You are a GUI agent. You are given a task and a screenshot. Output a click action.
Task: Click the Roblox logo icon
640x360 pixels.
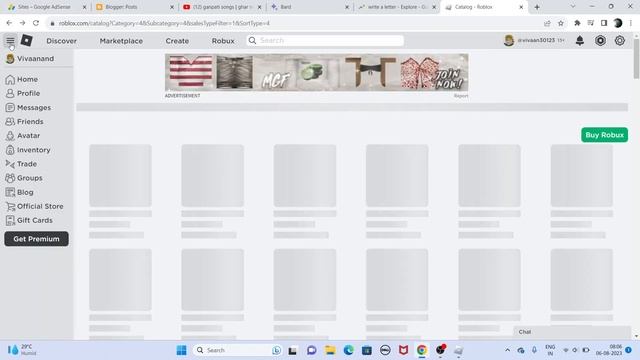(27, 40)
